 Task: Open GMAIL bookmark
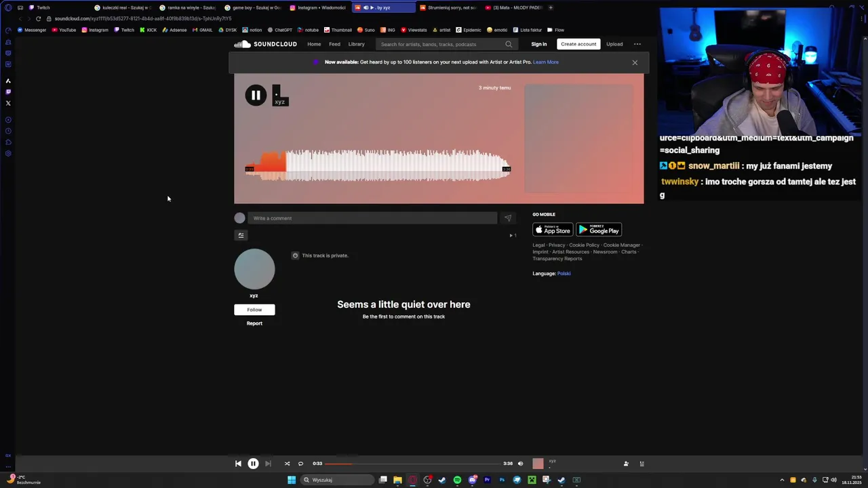coord(202,30)
